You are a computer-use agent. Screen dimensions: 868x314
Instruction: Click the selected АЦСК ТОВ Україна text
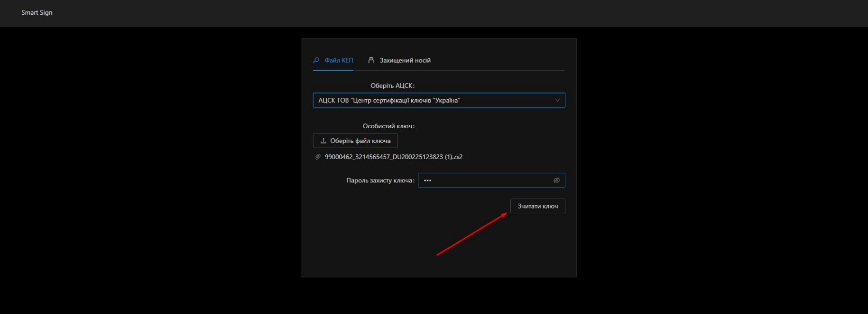click(389, 100)
